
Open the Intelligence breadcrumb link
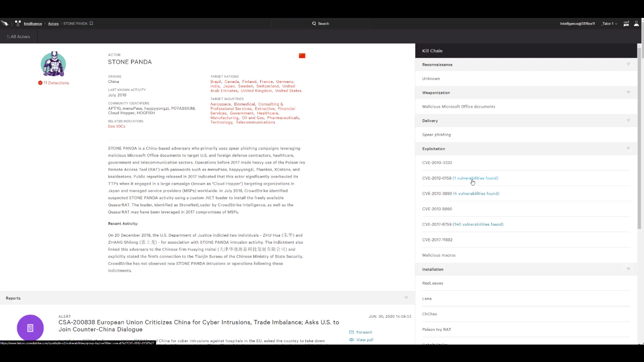pyautogui.click(x=33, y=24)
